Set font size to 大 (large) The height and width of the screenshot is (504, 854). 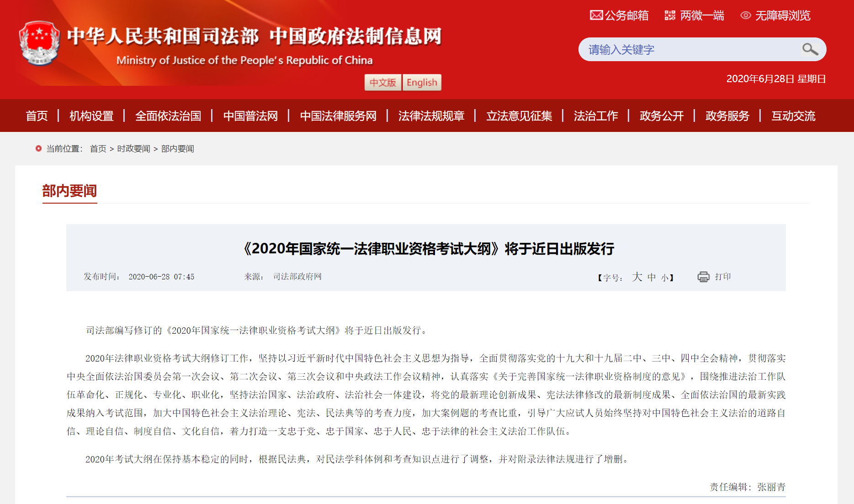(x=637, y=277)
